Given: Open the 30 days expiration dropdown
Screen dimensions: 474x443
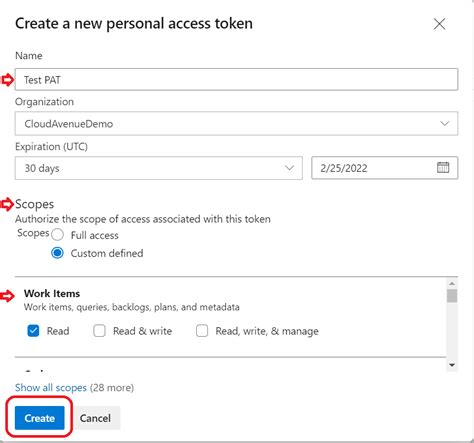Looking at the screenshot, I should pos(159,168).
